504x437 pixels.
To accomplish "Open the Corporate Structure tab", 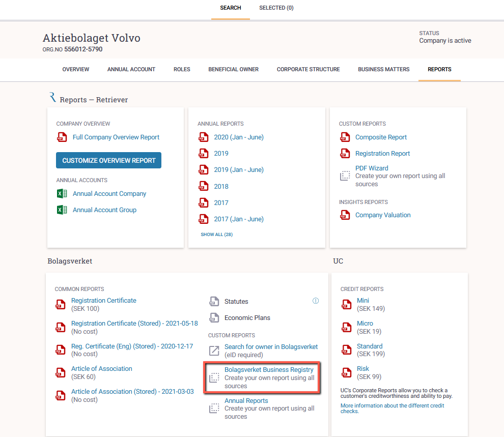I will (x=308, y=69).
